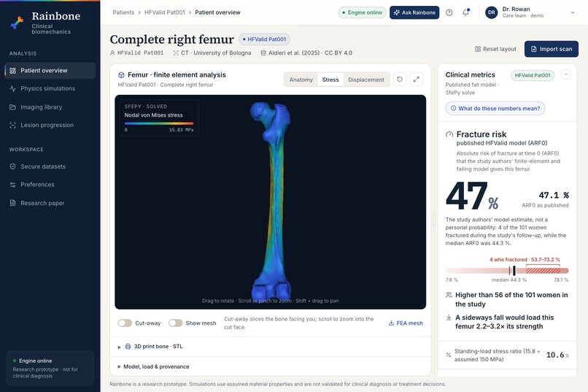The height and width of the screenshot is (392, 588).
Task: Click the Engine online status pill
Action: (x=363, y=12)
